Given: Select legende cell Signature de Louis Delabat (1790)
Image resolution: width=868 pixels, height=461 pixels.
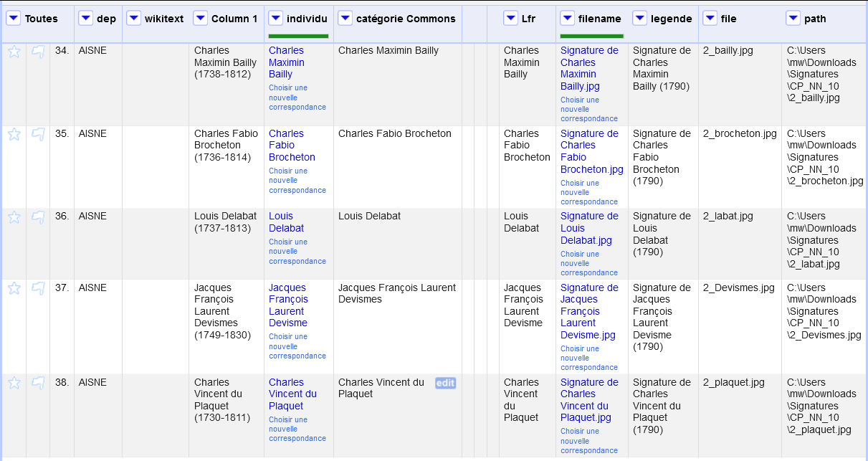Looking at the screenshot, I should tap(663, 244).
